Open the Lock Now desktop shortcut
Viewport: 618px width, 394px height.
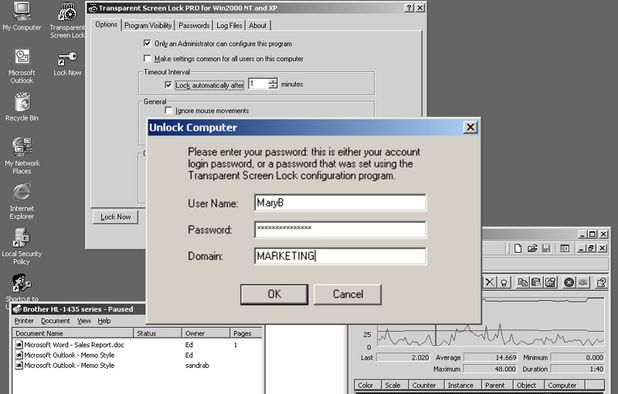tap(67, 63)
